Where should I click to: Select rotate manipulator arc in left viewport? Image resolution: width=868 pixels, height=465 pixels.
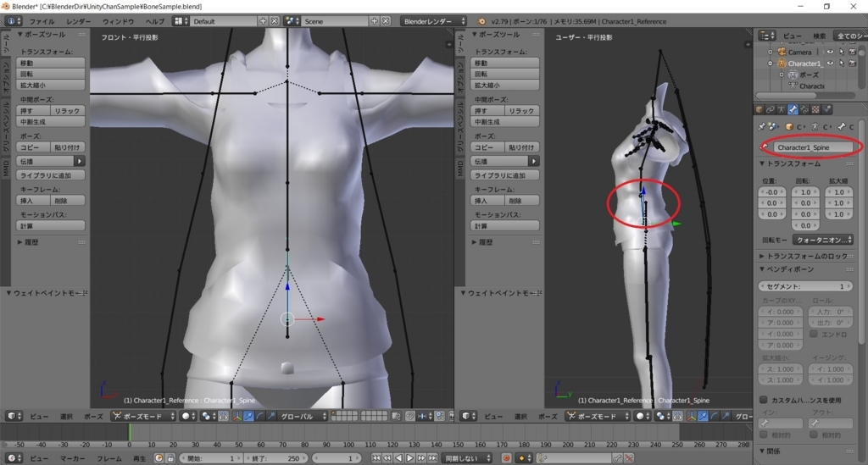tap(259, 417)
